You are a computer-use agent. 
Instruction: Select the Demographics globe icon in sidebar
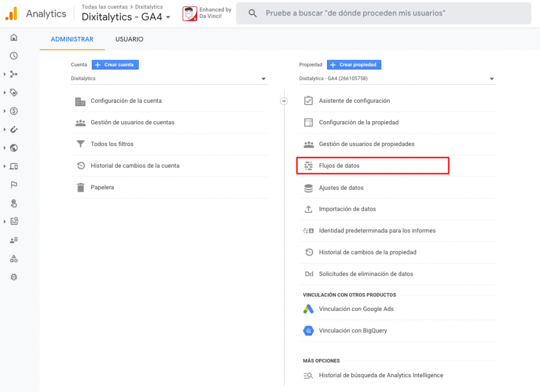point(14,148)
